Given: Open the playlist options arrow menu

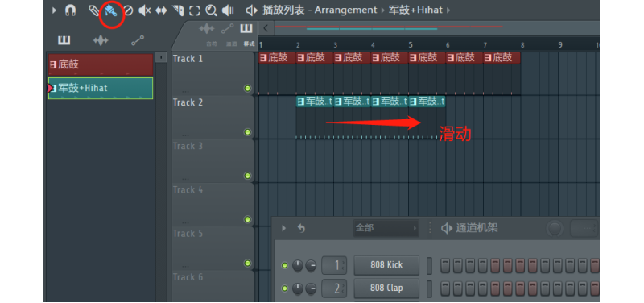Looking at the screenshot, I should pyautogui.click(x=54, y=10).
